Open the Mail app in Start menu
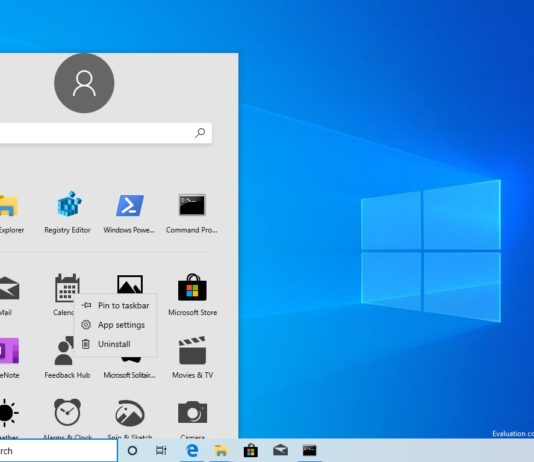Screen dimensions: 534x462 [x=9, y=296]
